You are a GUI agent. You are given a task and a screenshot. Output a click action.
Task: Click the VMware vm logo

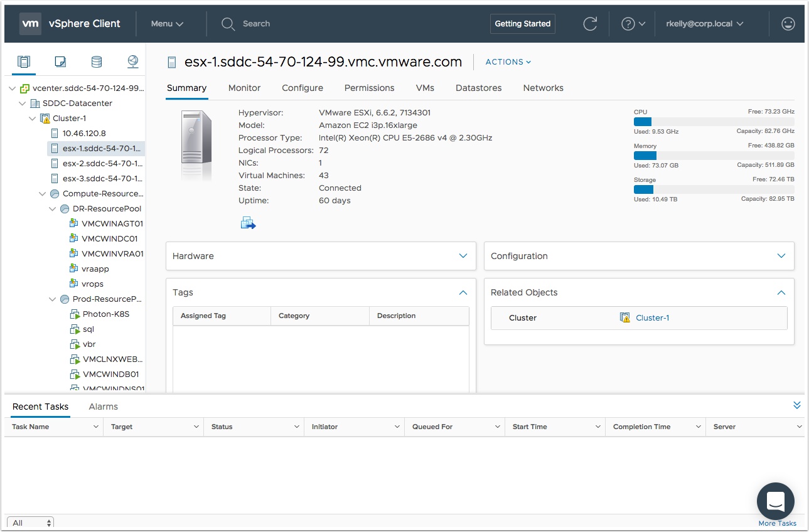[x=31, y=24]
